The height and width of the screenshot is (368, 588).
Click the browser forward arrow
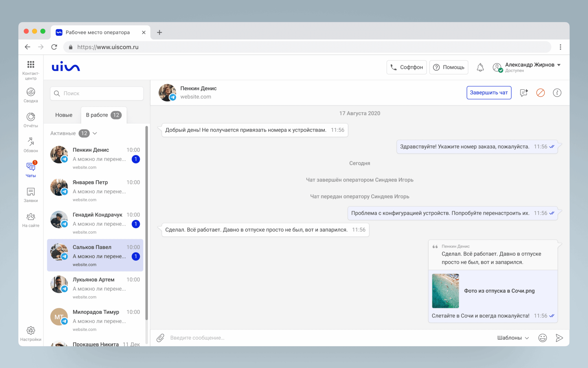[41, 47]
